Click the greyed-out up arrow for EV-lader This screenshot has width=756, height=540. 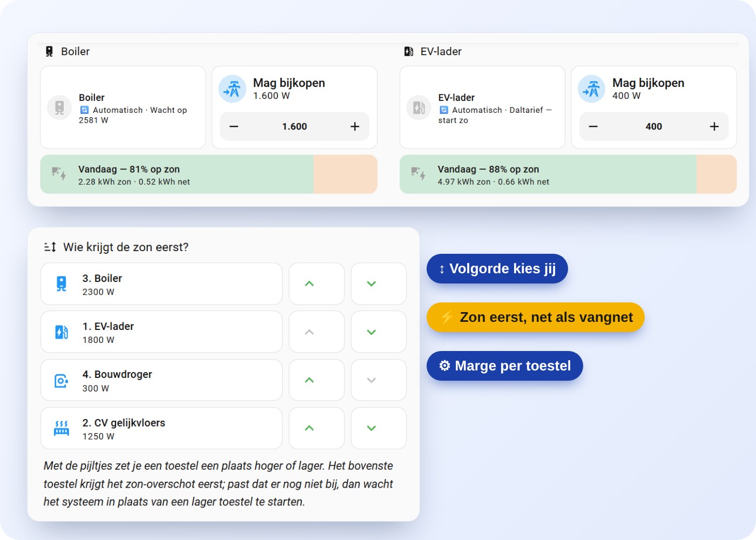pos(316,332)
